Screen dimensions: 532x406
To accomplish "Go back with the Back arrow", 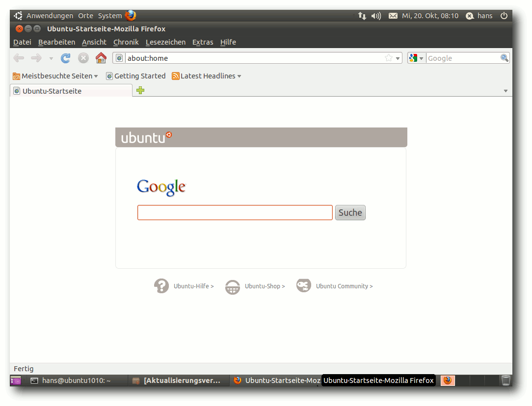I will pyautogui.click(x=19, y=58).
